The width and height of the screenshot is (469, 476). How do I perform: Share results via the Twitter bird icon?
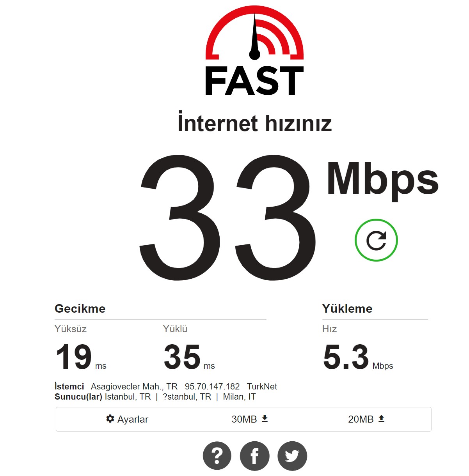tap(292, 456)
